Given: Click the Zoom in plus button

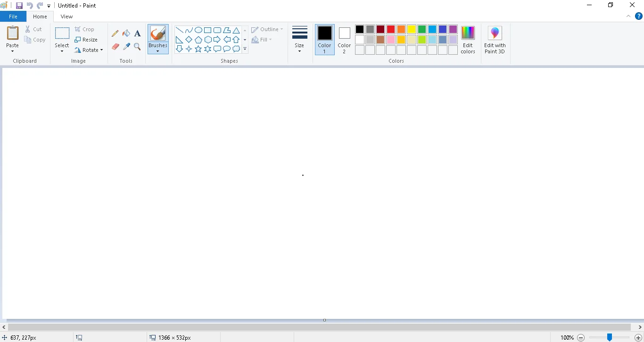Looking at the screenshot, I should click(x=638, y=338).
